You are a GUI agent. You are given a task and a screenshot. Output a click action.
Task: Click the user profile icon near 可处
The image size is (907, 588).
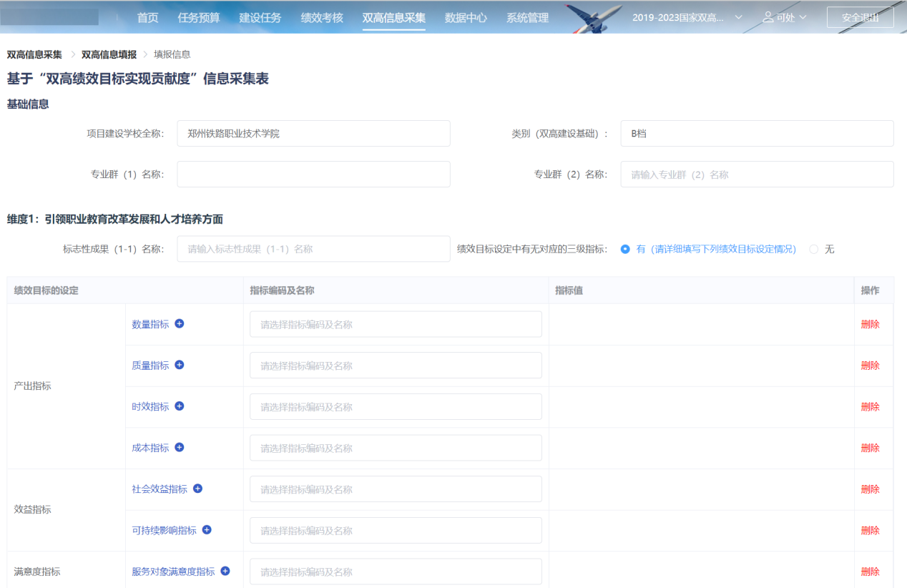[x=768, y=17]
